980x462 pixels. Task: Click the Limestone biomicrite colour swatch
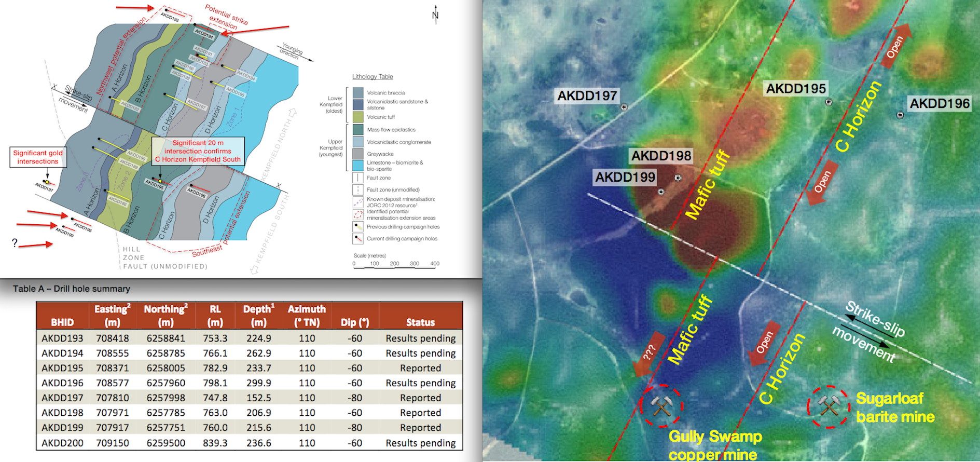pos(357,166)
